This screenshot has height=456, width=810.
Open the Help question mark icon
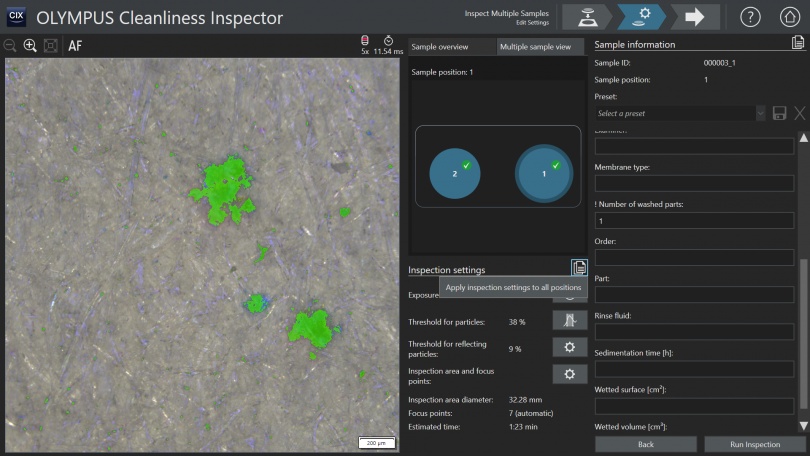coord(750,17)
